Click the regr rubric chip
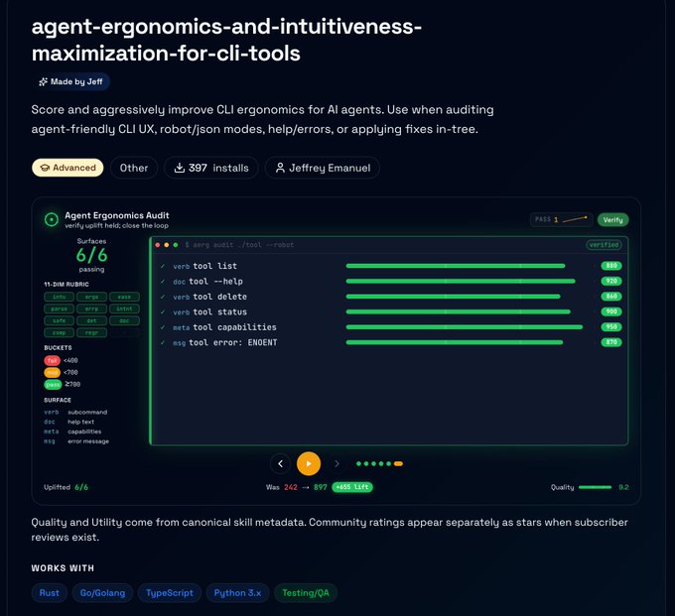The image size is (675, 616). [91, 333]
